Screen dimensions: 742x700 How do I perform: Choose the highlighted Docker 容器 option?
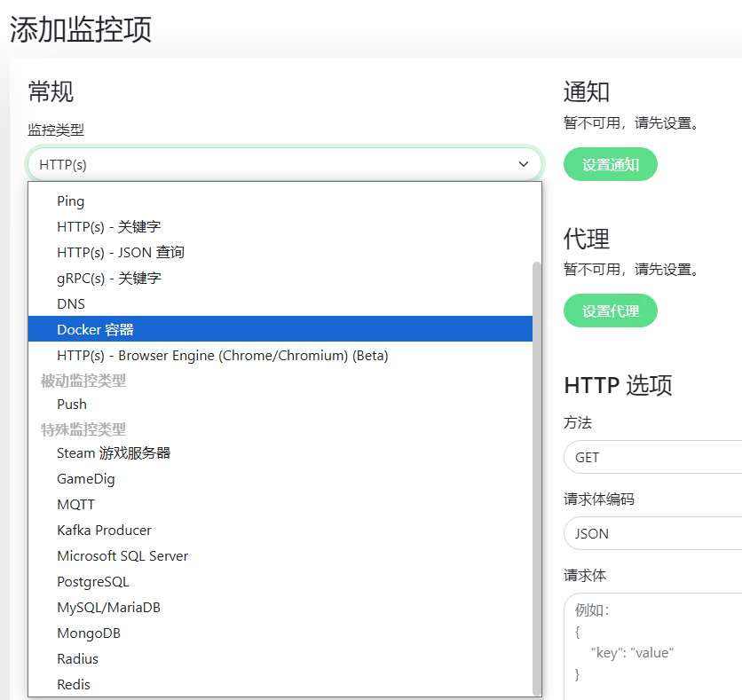click(96, 330)
